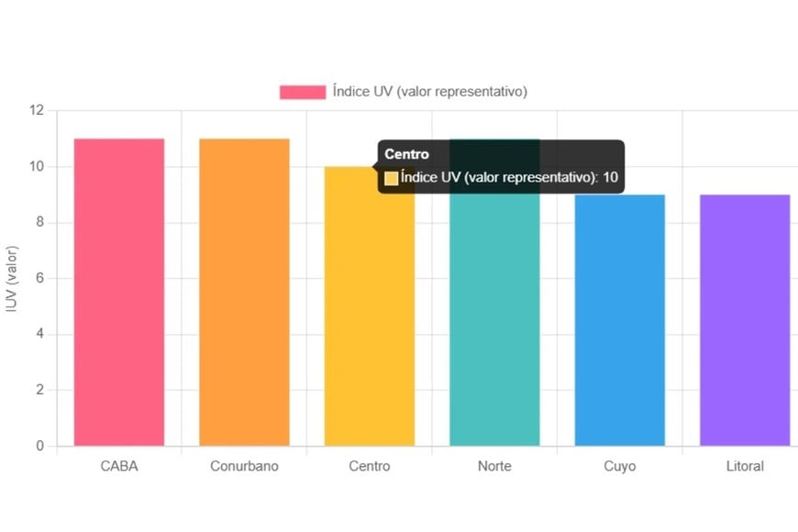The image size is (798, 532).
Task: Click the pink legend color box
Action: [x=303, y=92]
